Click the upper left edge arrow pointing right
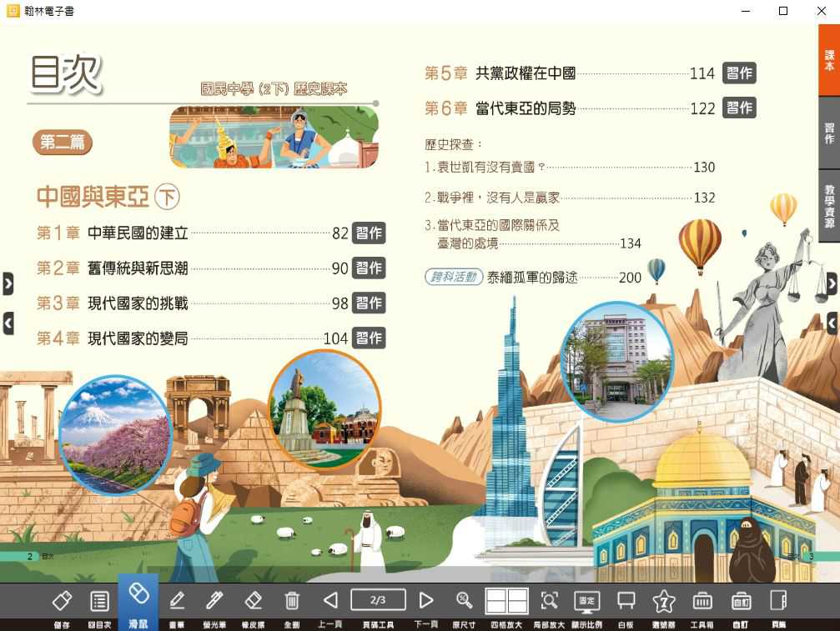The height and width of the screenshot is (631, 840). coord(8,283)
